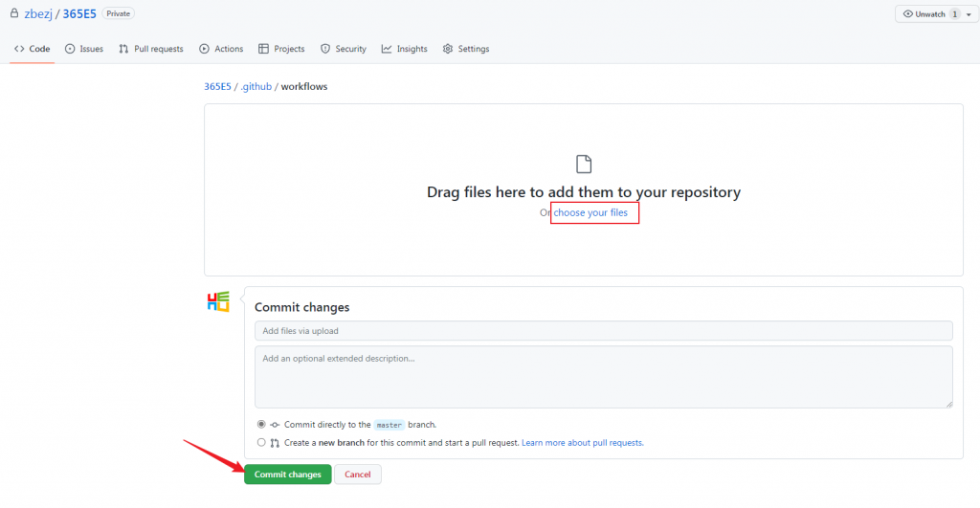Viewport: 980px width, 508px height.
Task: Click the Security shield icon
Action: pos(325,49)
